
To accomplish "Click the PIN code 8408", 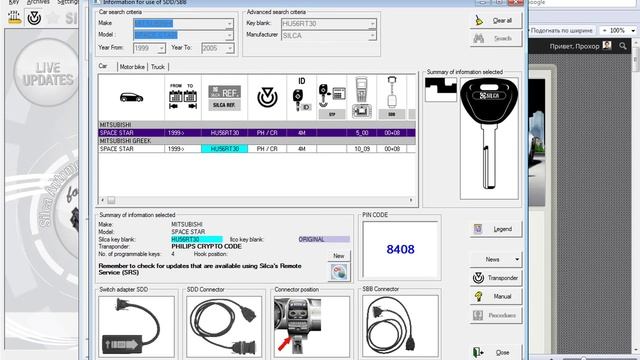I will (400, 249).
